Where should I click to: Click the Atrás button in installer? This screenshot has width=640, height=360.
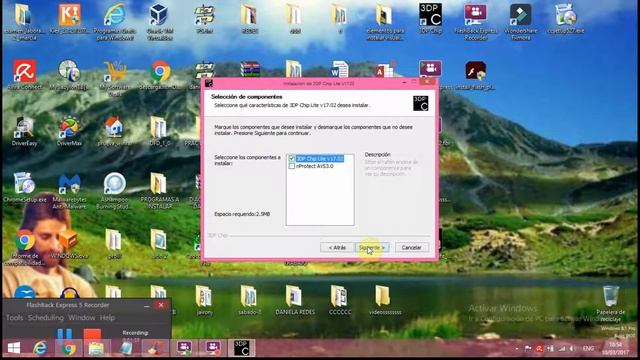(x=337, y=247)
